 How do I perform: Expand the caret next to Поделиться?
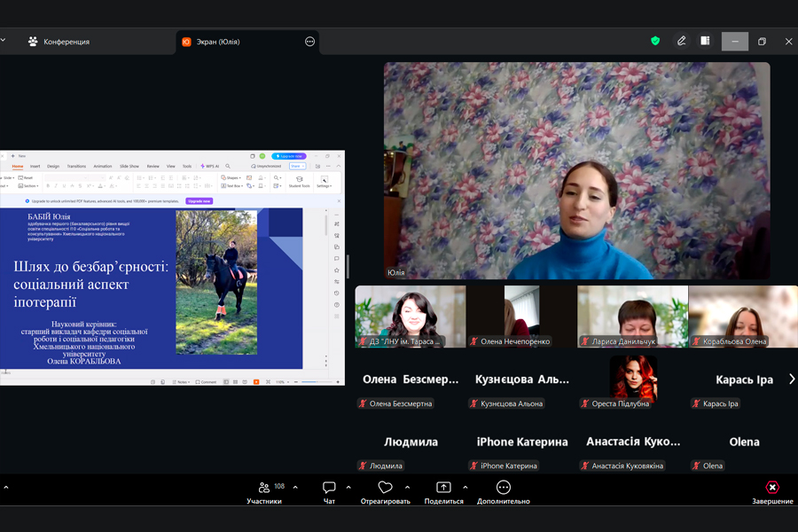(x=465, y=487)
